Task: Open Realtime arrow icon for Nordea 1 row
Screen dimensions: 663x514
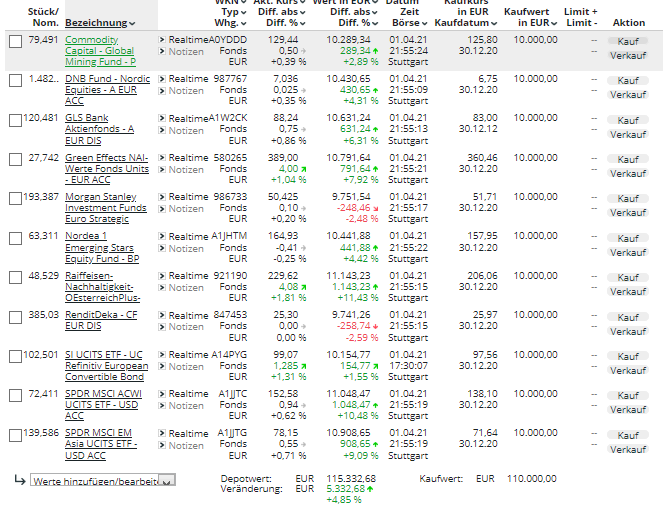Action: pos(162,236)
